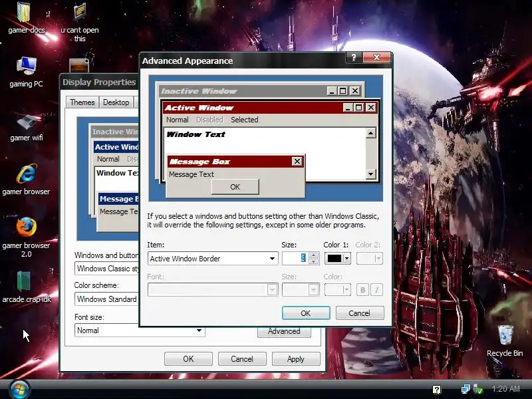Decrease the item Size with down spinner
532x399 pixels.
(314, 261)
